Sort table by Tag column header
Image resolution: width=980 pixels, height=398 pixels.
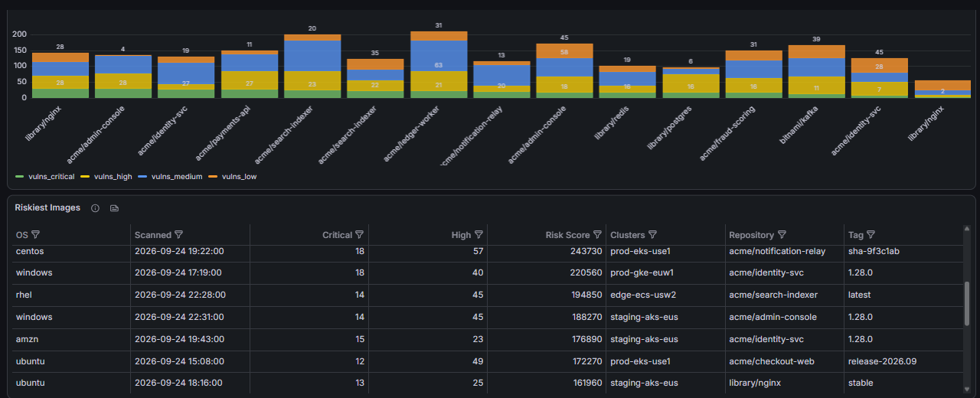[x=855, y=235]
